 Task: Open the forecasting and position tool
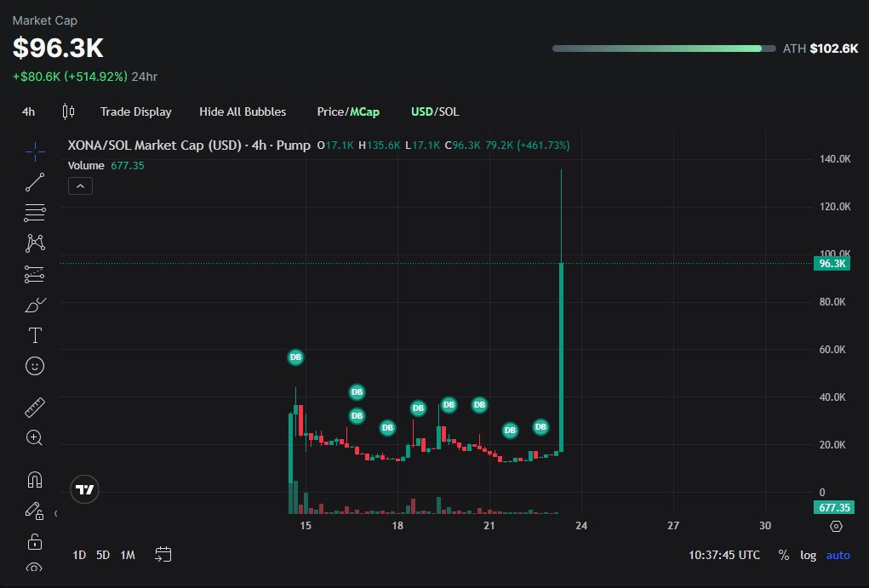(35, 274)
